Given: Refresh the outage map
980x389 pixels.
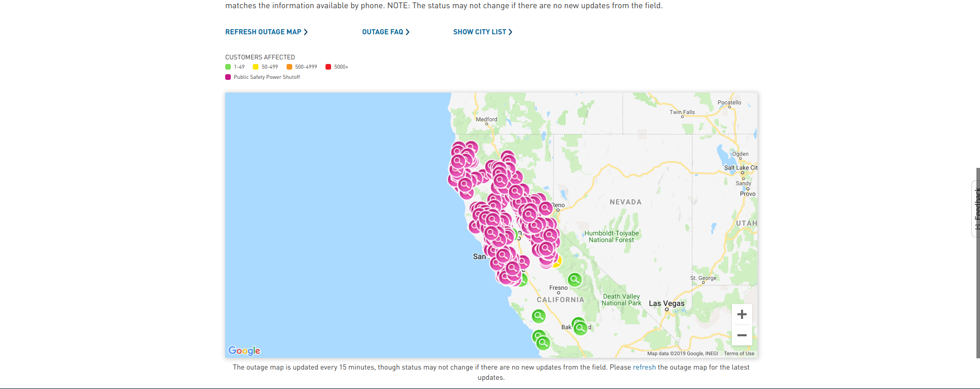Looking at the screenshot, I should (x=267, y=32).
